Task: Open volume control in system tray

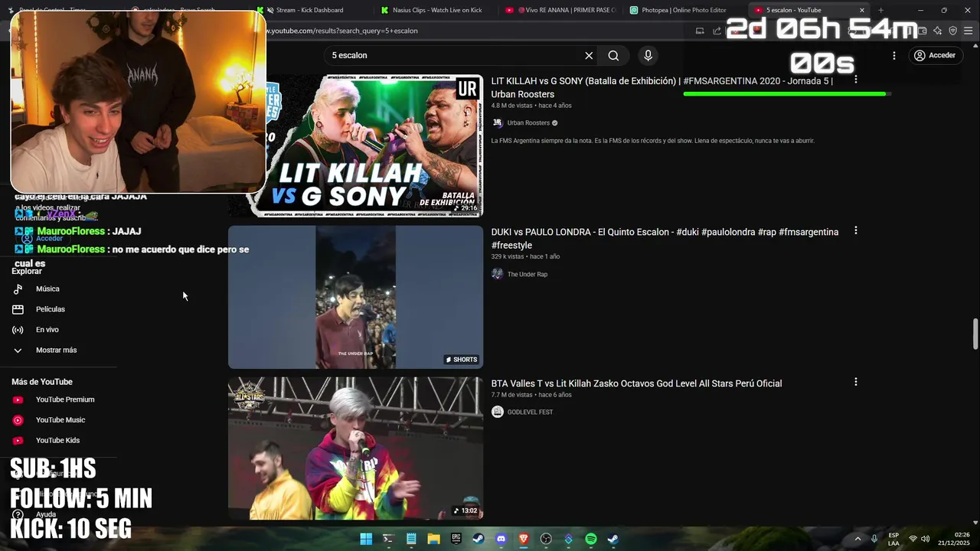Action: tap(925, 539)
